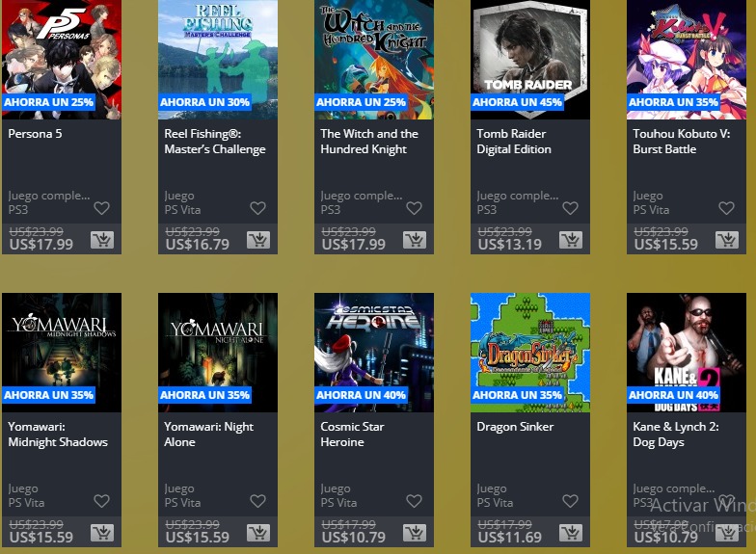Open Kane & Lynch 2 cover image

pyautogui.click(x=687, y=353)
